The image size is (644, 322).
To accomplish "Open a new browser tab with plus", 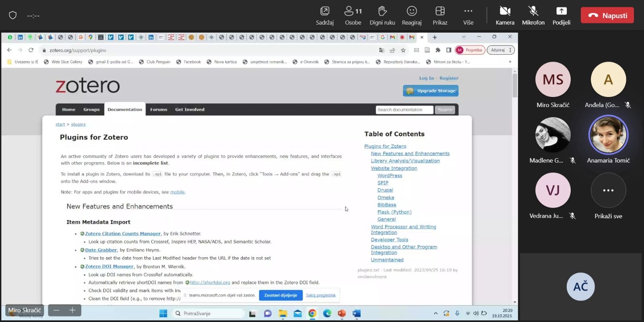I will [x=435, y=37].
